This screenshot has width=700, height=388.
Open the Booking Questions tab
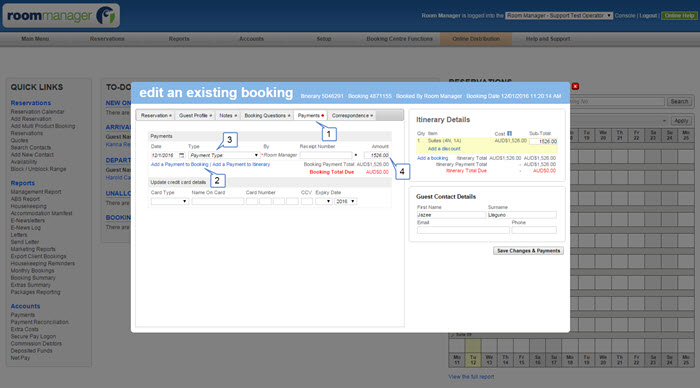click(x=267, y=116)
